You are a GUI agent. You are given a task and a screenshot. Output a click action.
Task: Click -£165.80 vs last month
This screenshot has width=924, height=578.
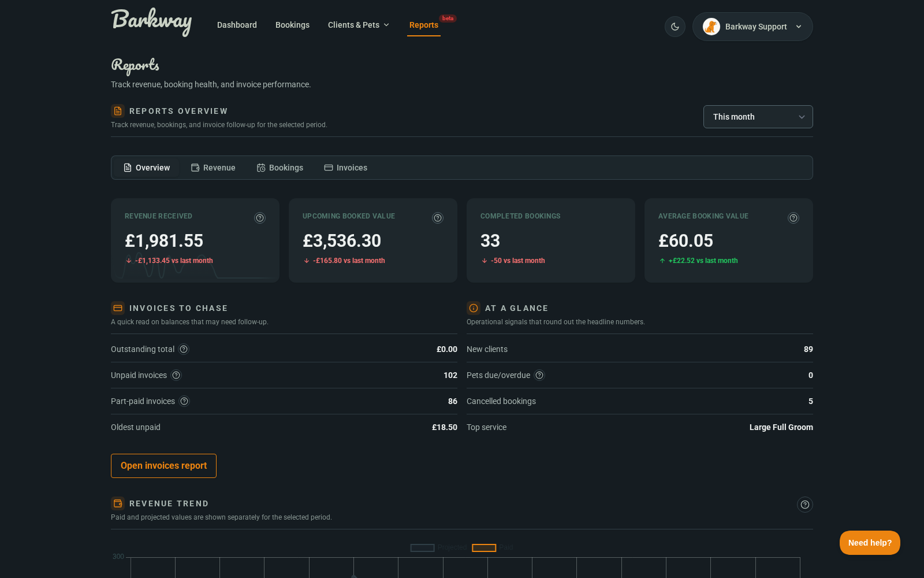[x=349, y=261]
